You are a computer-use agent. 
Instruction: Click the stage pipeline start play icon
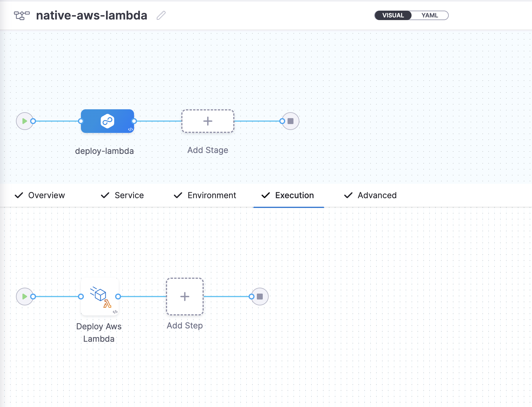point(25,121)
